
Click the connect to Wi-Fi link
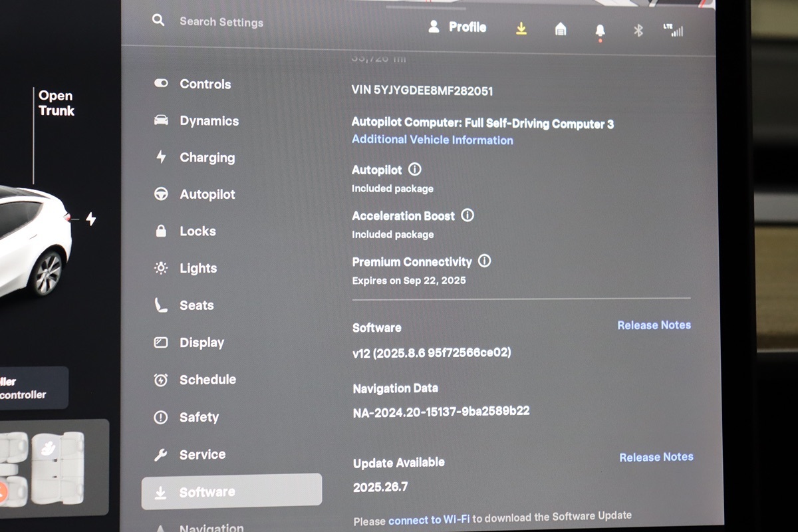pos(430,520)
